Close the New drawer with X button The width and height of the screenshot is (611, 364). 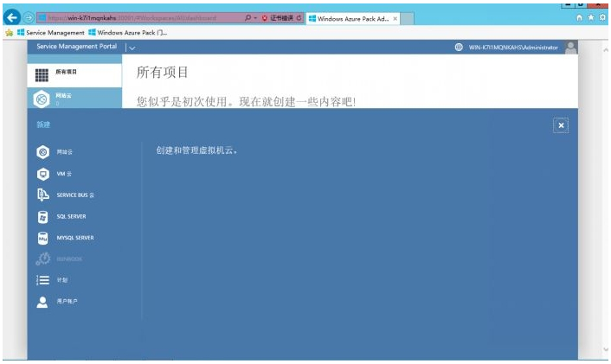[x=561, y=125]
